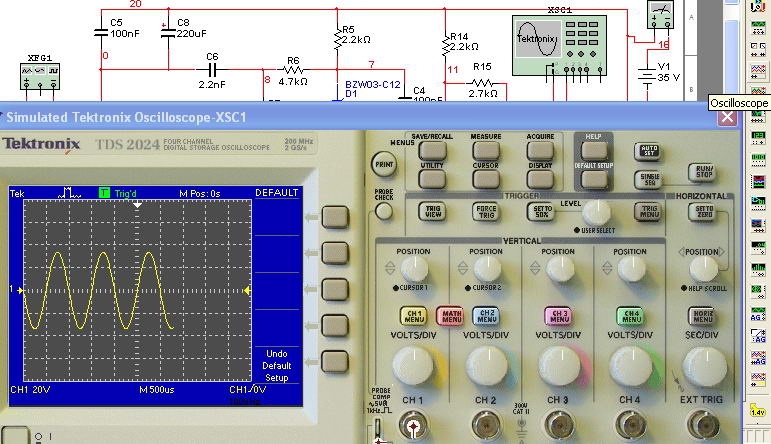
Task: Click the TRIG VIEW button
Action: tap(433, 212)
